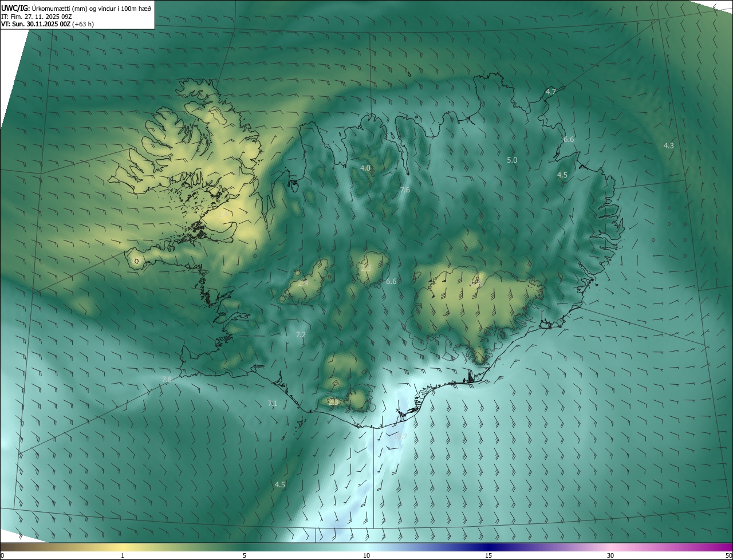Click the color scale tick label 30

(x=610, y=555)
